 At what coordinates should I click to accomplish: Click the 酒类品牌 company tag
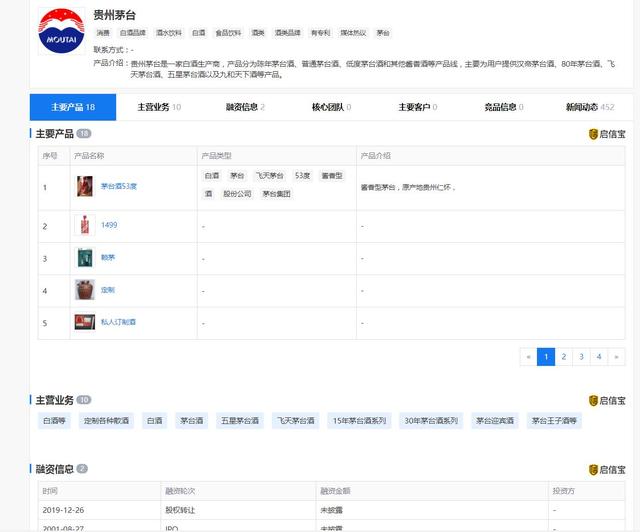pyautogui.click(x=287, y=33)
